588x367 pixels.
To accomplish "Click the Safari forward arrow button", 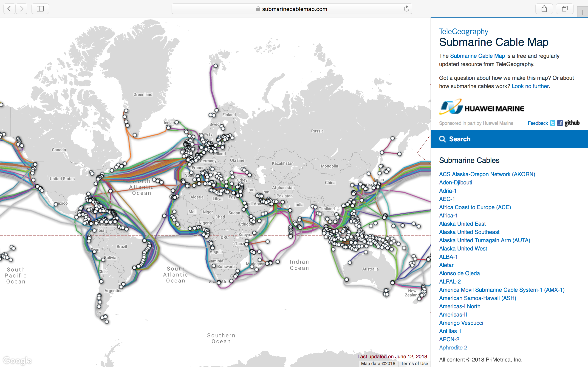I will point(22,9).
